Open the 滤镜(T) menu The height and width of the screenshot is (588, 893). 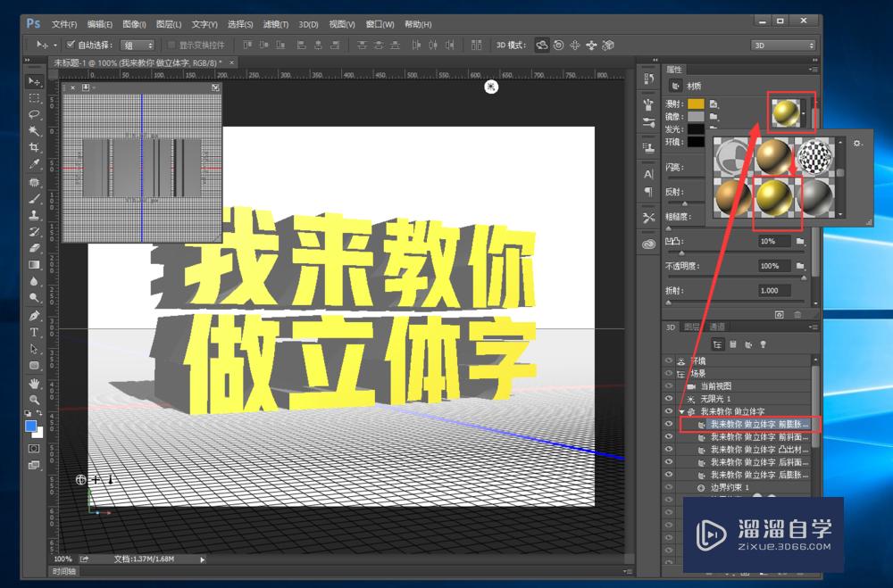(x=276, y=24)
